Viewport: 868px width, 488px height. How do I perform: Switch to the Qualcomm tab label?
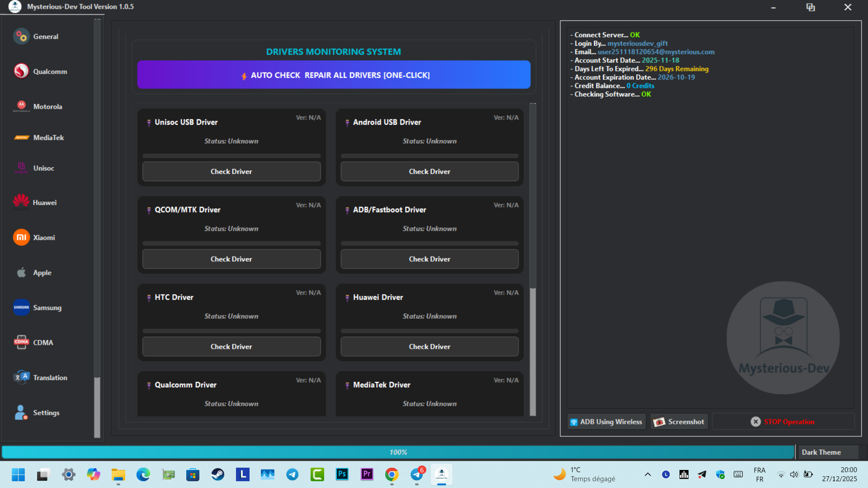[x=50, y=71]
